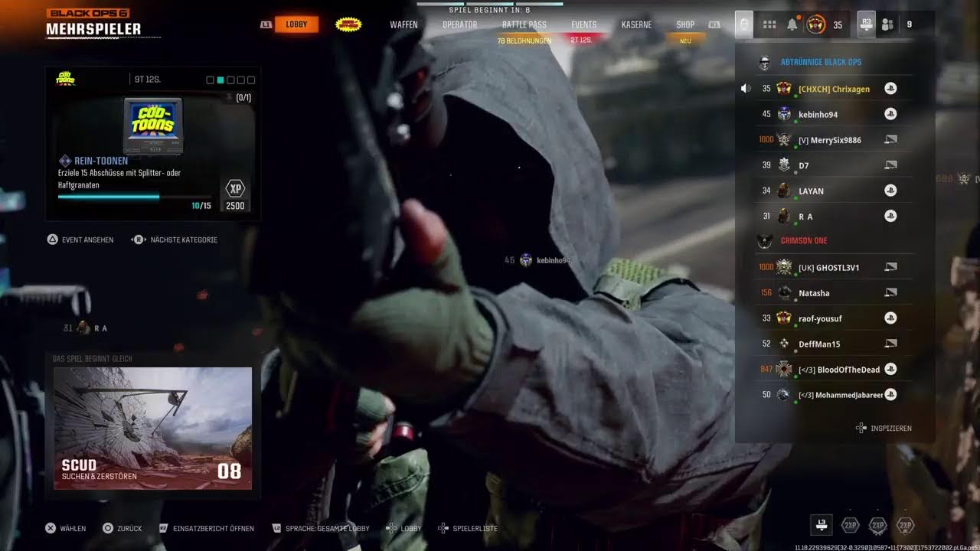Click SPRACHE: GESAMTE LOBBY voice option
This screenshot has width=980, height=551.
[x=321, y=528]
